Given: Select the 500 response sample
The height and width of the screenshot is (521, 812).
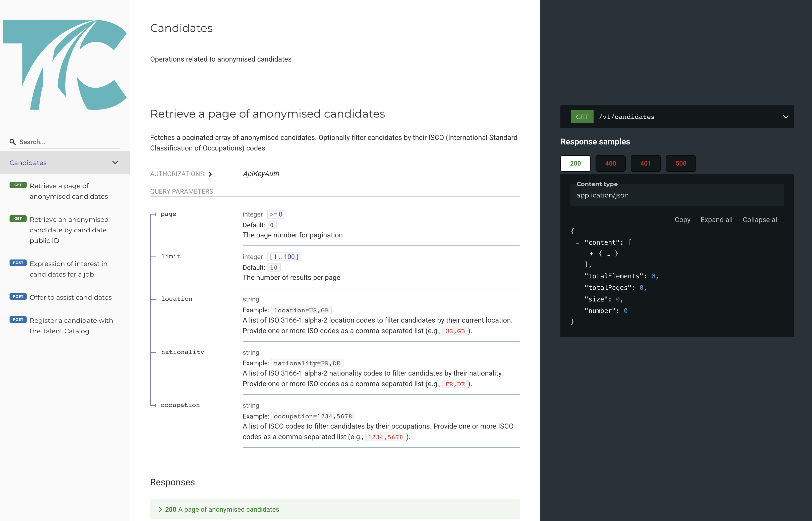Looking at the screenshot, I should pos(680,163).
